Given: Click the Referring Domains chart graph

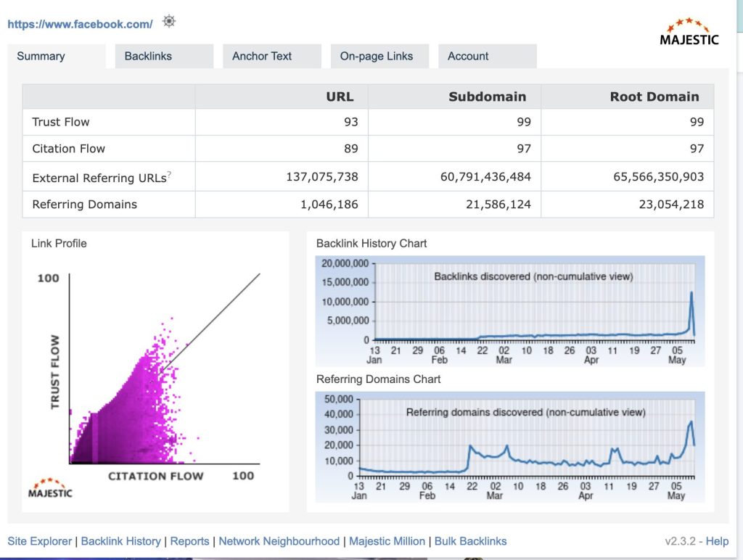Looking at the screenshot, I should click(510, 448).
